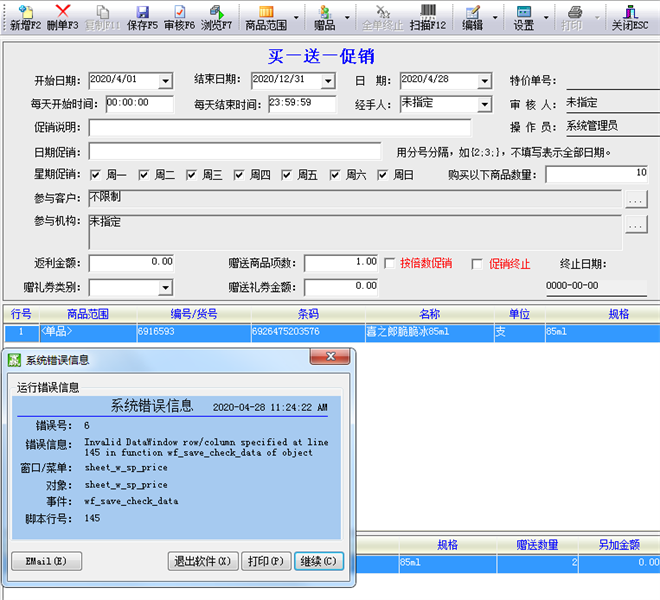
Task: Click the <单品> cell in row 1
Action: [88, 332]
